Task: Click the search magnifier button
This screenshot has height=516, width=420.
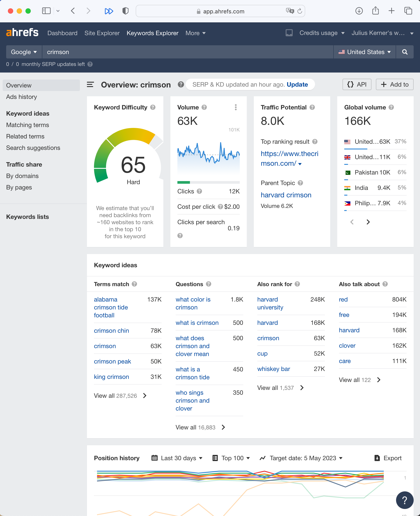Action: point(404,52)
